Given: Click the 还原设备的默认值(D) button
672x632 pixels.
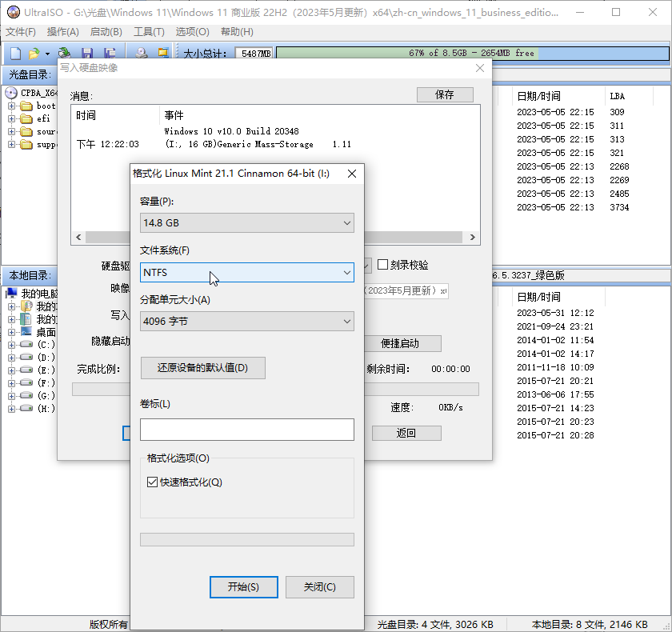Looking at the screenshot, I should point(202,368).
